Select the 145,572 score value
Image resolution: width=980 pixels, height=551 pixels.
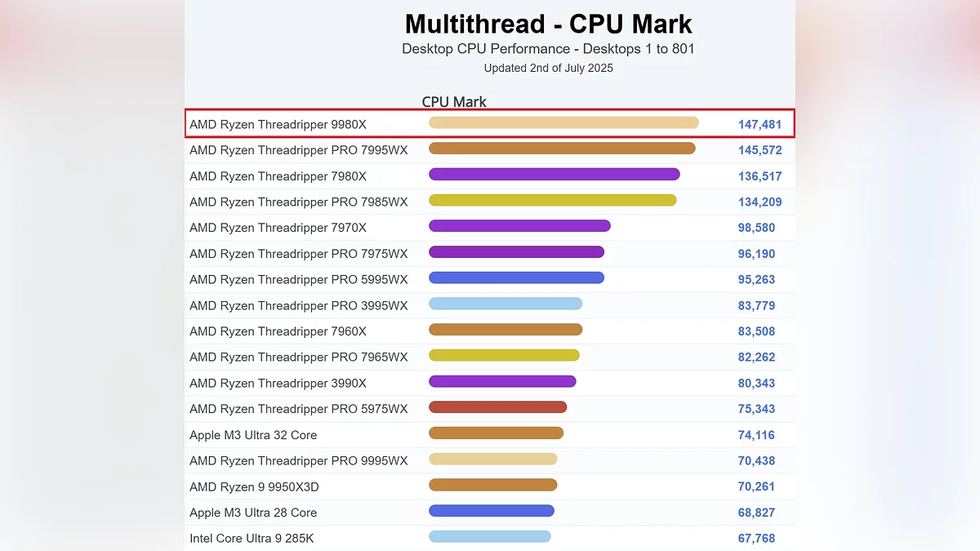pyautogui.click(x=759, y=150)
